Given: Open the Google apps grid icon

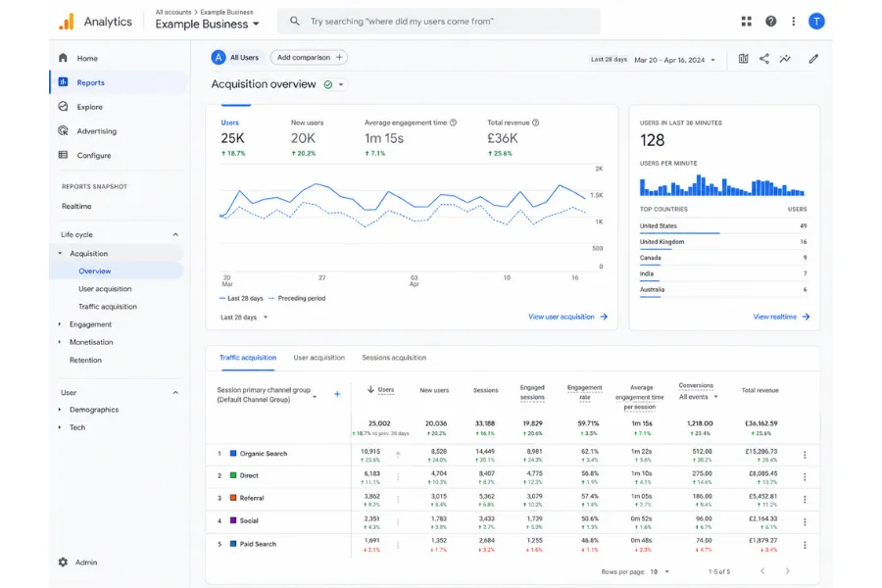Looking at the screenshot, I should [746, 22].
